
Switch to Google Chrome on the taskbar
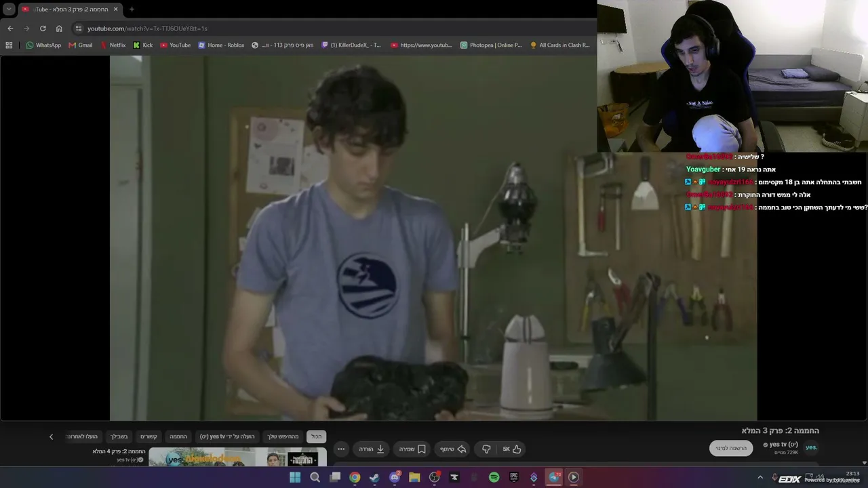tap(355, 477)
